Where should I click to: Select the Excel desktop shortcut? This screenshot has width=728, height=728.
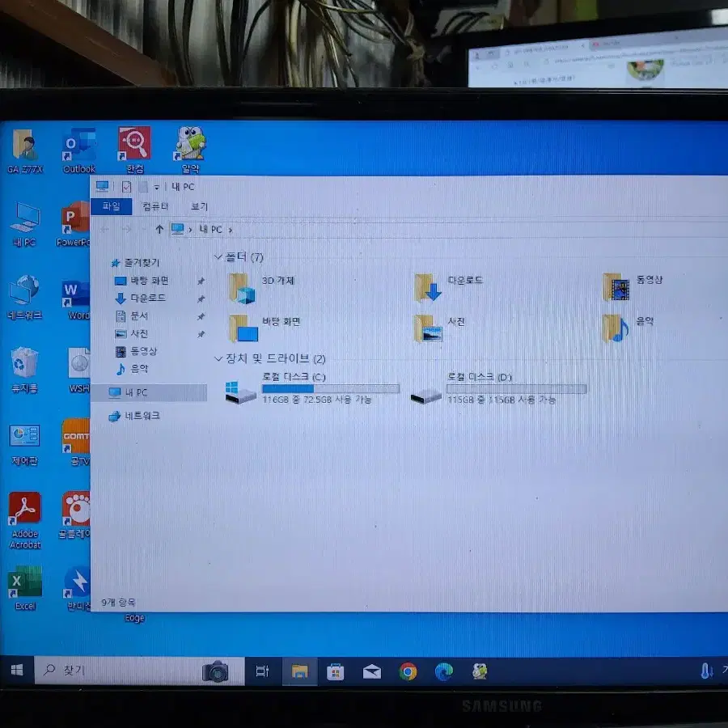(x=25, y=588)
